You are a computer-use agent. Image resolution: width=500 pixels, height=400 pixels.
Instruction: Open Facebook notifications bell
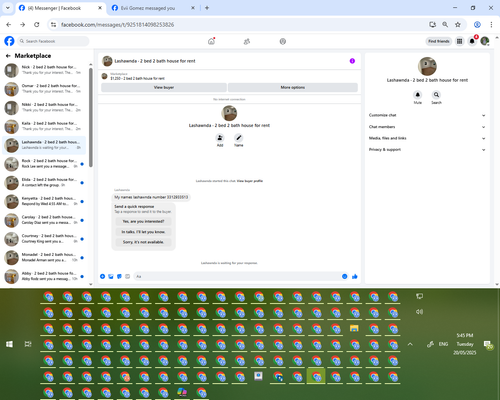coord(472,41)
